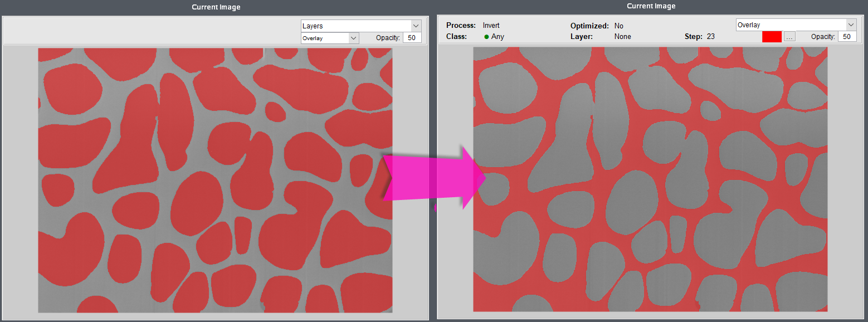Click the ellipsis button beside red swatch

(789, 37)
